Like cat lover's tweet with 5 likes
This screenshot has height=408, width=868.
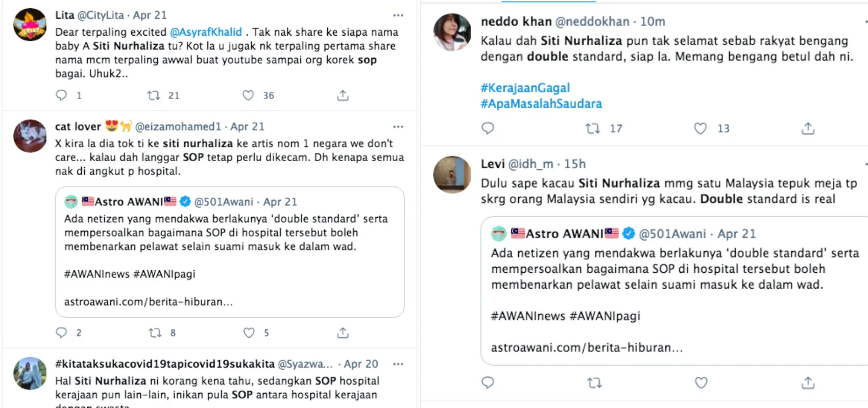(x=249, y=333)
